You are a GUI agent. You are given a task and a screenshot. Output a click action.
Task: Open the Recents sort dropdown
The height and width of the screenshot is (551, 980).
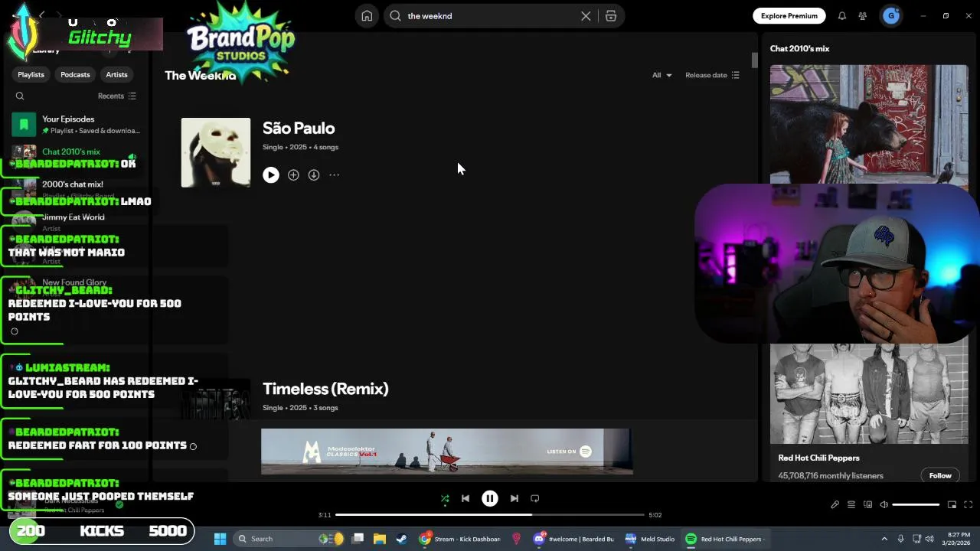coord(116,96)
